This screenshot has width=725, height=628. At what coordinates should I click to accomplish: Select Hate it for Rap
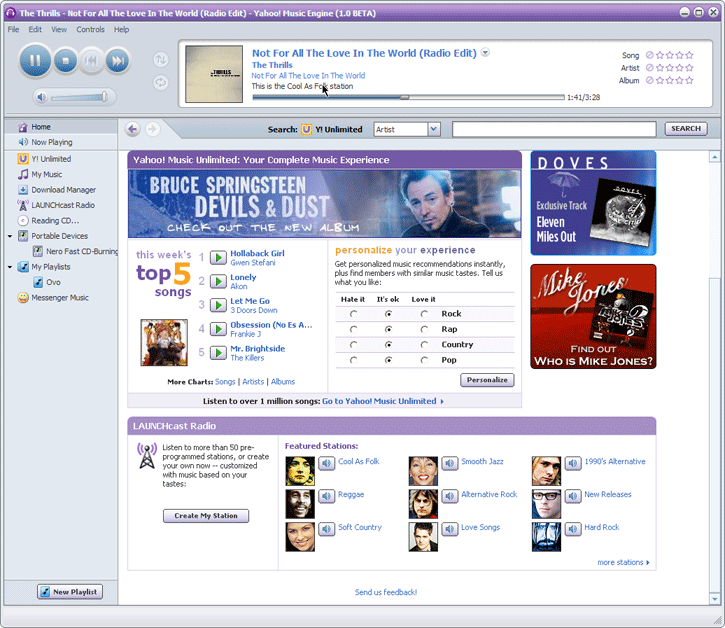354,329
